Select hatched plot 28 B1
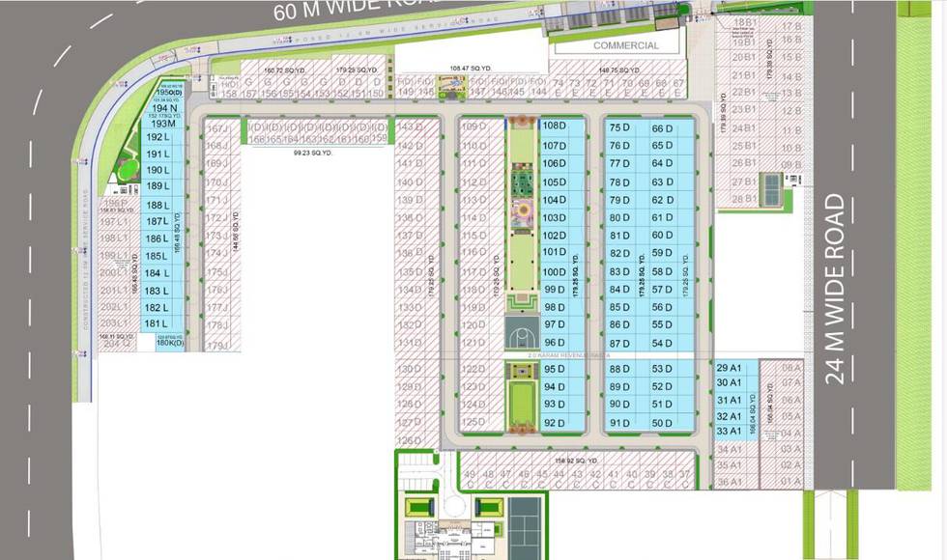 coord(738,199)
